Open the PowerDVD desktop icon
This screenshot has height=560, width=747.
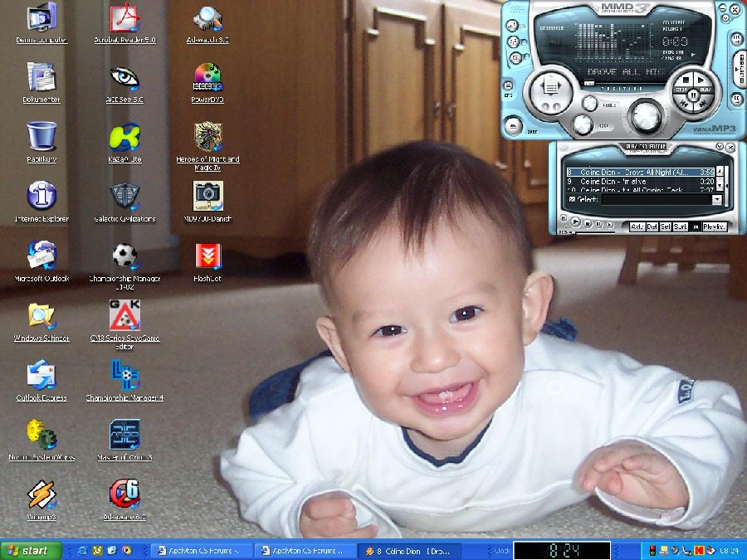click(x=207, y=77)
